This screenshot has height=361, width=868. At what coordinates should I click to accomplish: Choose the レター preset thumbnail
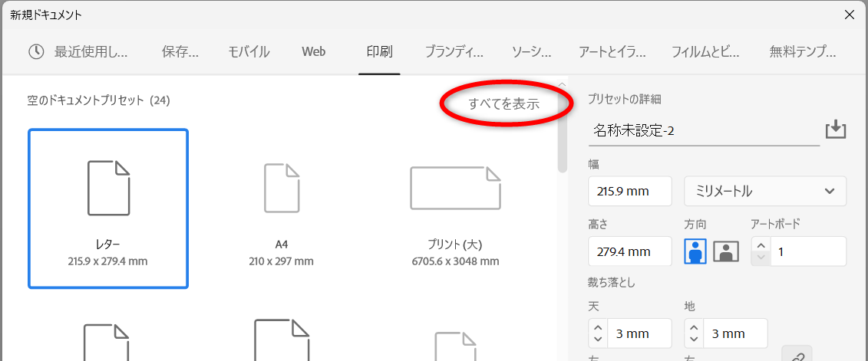click(x=108, y=208)
